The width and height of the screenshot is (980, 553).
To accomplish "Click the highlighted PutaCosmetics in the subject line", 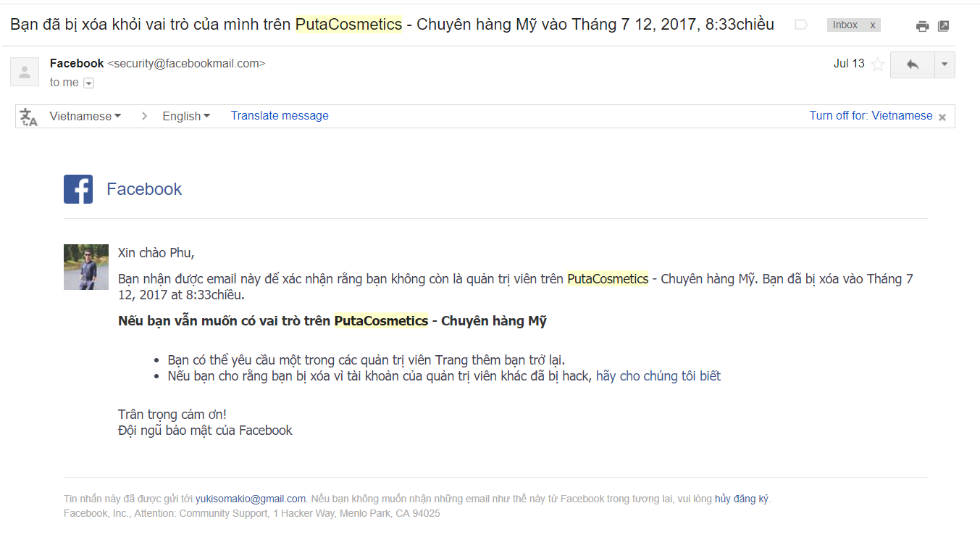I will [348, 25].
